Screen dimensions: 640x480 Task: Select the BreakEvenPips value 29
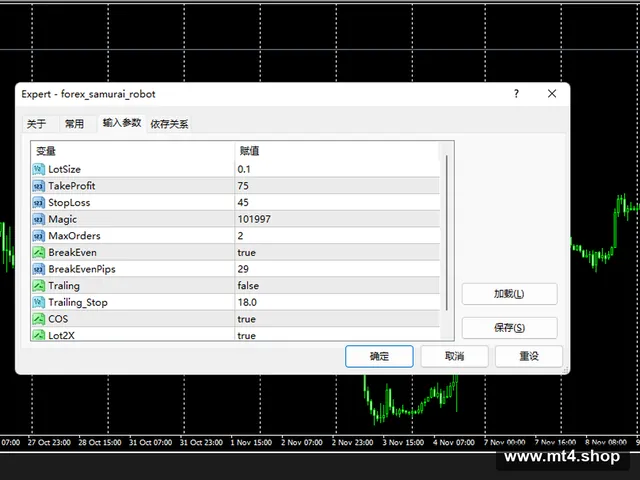coord(243,269)
